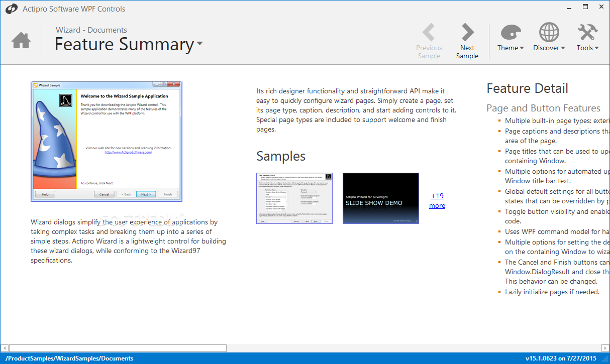Image resolution: width=610 pixels, height=364 pixels.
Task: Expand the Discover dropdown arrow
Action: click(x=563, y=48)
